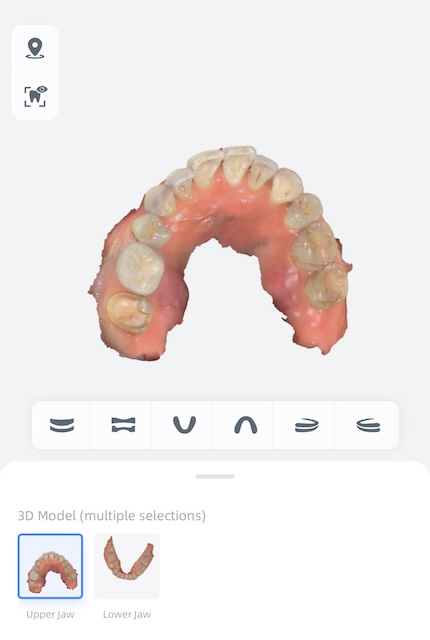Select the last side bite view icon
The height and width of the screenshot is (640, 430).
coord(368,425)
